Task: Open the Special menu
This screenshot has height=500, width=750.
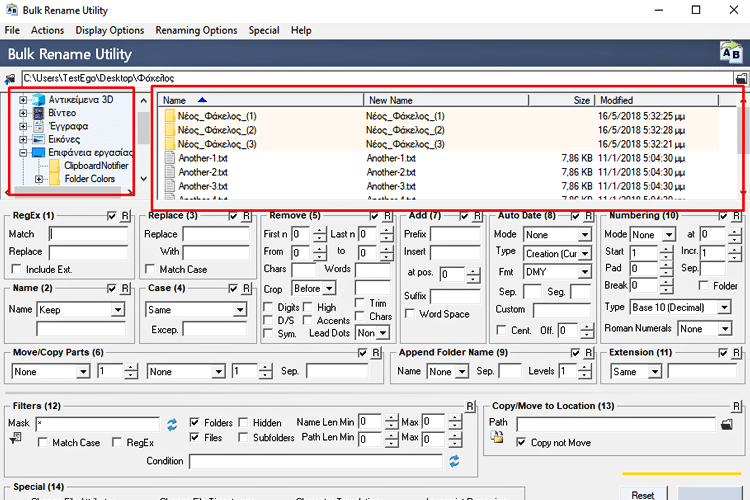Action: pyautogui.click(x=264, y=30)
